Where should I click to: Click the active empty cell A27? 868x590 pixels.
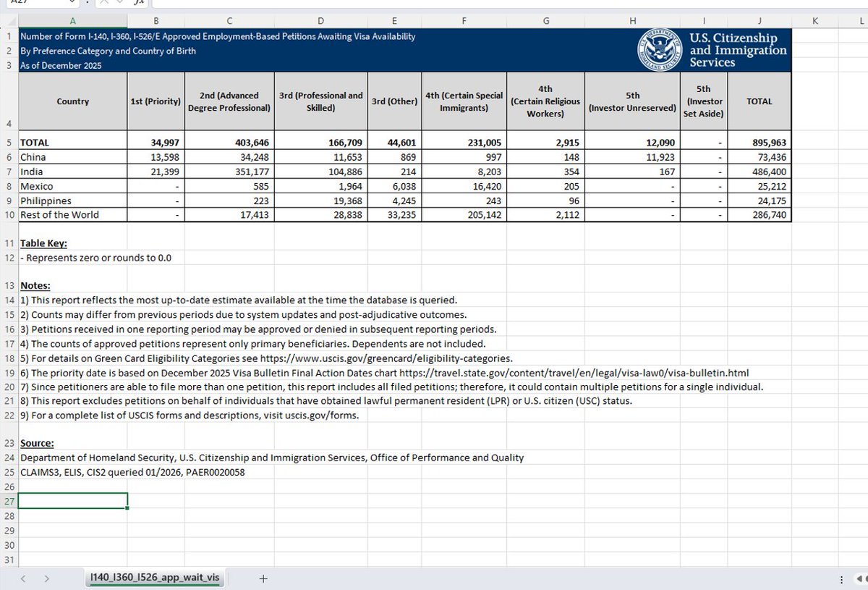tap(72, 501)
